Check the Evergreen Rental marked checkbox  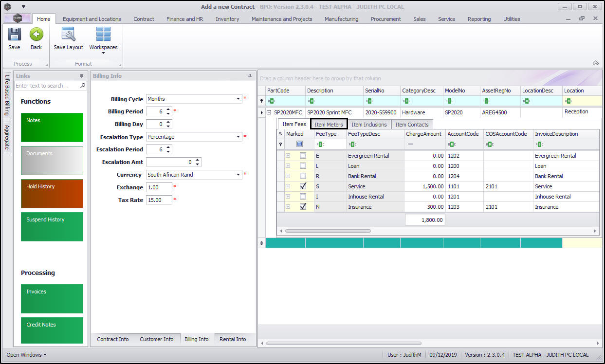coord(303,156)
